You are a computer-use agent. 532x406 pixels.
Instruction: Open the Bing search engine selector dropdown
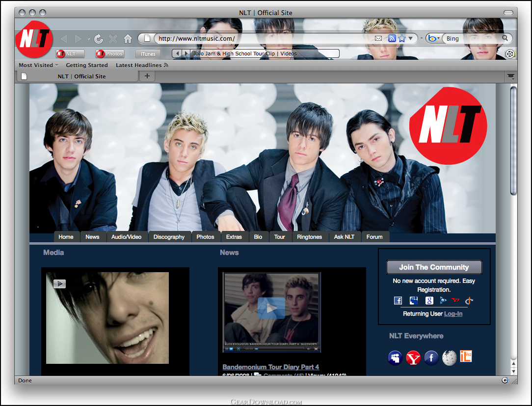(x=434, y=38)
